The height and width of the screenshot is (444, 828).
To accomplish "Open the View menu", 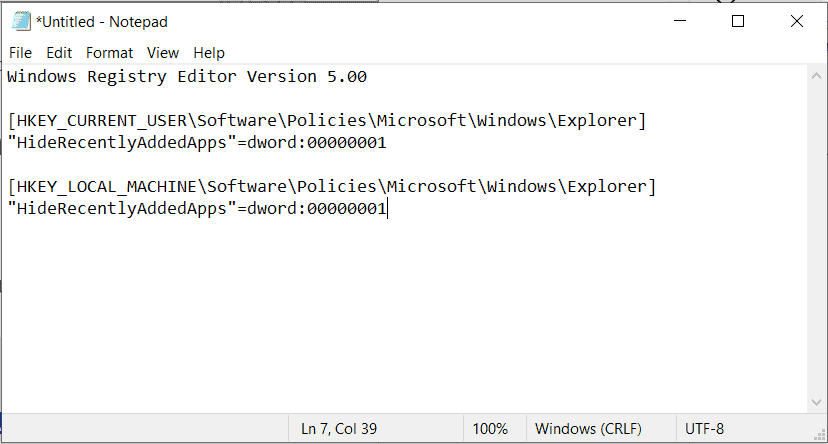I will coord(163,52).
